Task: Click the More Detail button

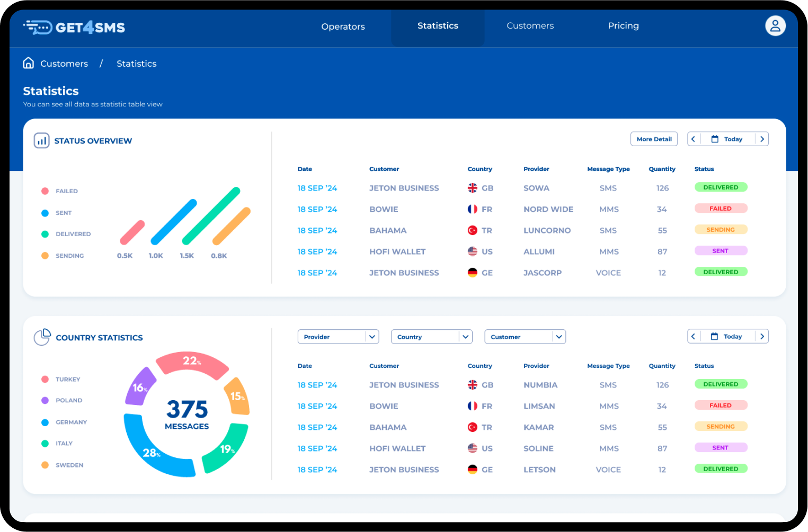Action: point(654,139)
